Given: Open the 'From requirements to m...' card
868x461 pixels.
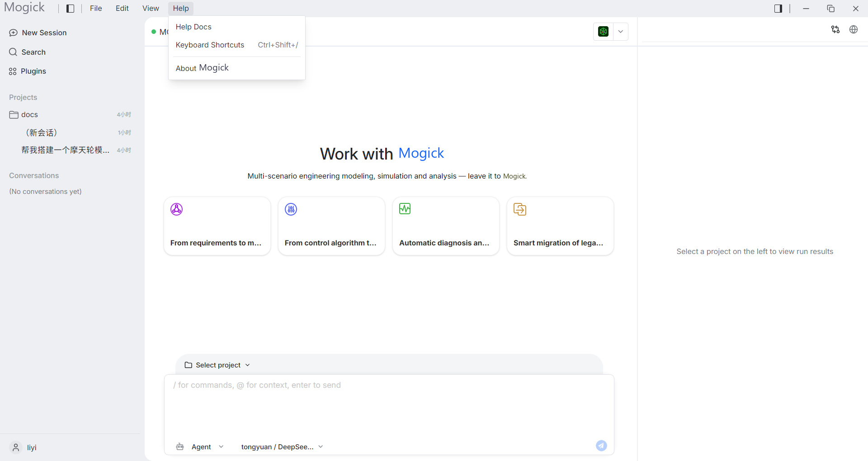Looking at the screenshot, I should (x=217, y=226).
